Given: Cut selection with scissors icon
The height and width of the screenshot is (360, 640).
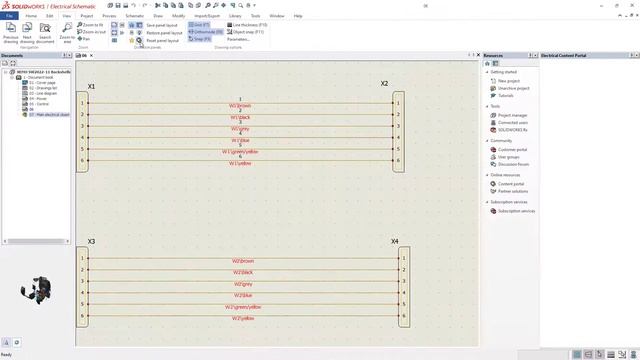Looking at the screenshot, I should pyautogui.click(x=158, y=5).
